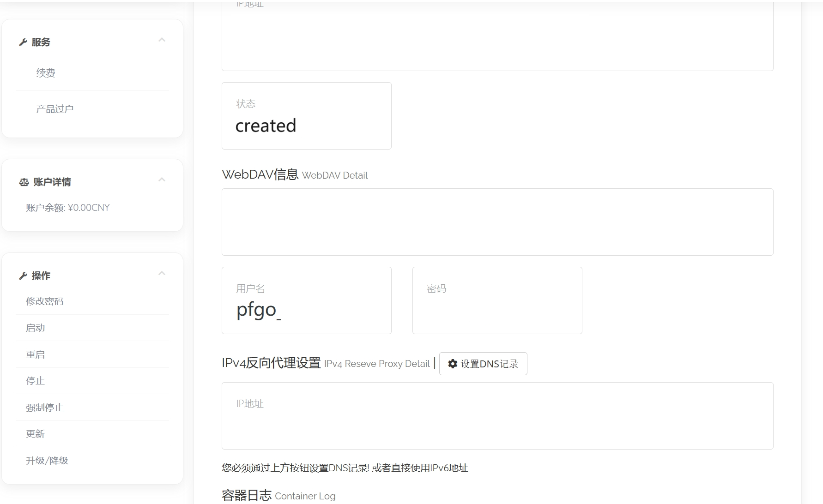Collapse the 操作 panel chevron
This screenshot has width=823, height=504.
coord(162,274)
